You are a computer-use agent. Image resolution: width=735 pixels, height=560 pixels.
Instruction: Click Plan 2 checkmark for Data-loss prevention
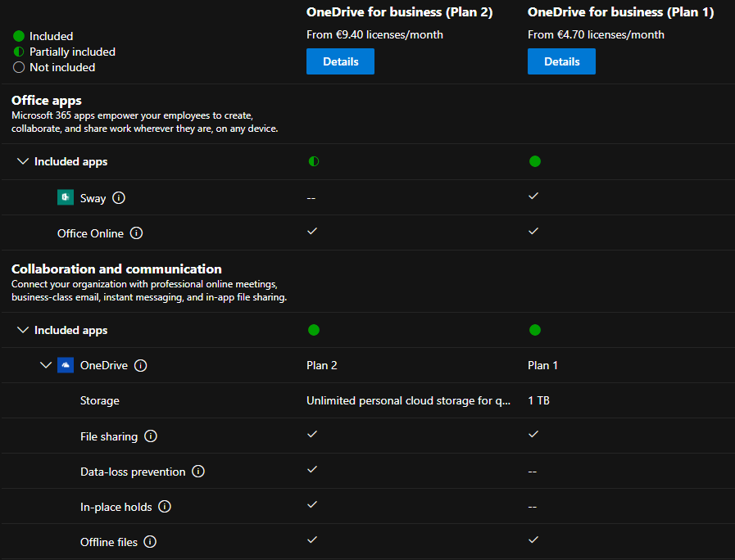click(312, 469)
